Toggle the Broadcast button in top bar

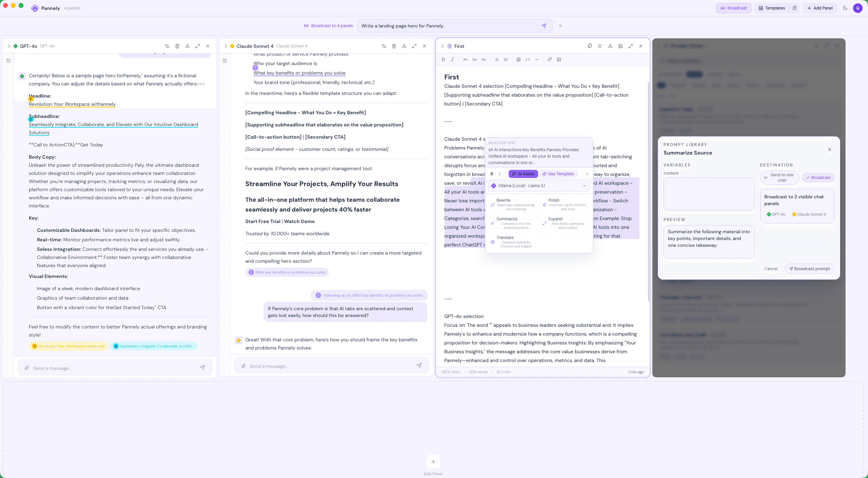[733, 8]
